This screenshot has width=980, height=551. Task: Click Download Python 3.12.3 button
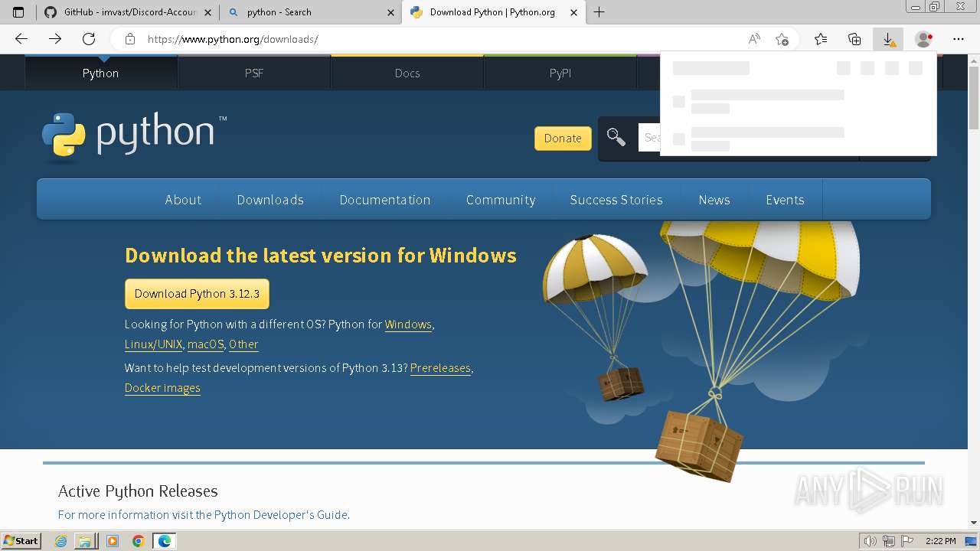click(197, 294)
